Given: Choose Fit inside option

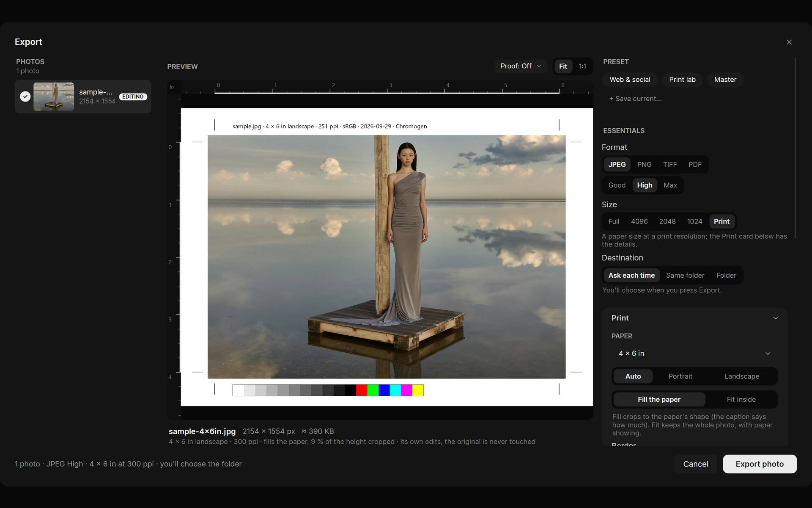Looking at the screenshot, I should coord(741,399).
